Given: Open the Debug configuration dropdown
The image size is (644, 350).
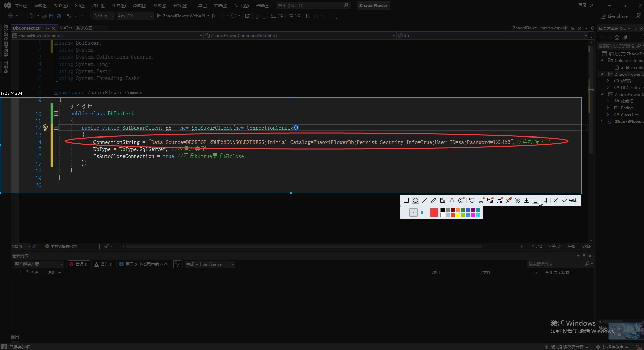Looking at the screenshot, I should click(103, 16).
